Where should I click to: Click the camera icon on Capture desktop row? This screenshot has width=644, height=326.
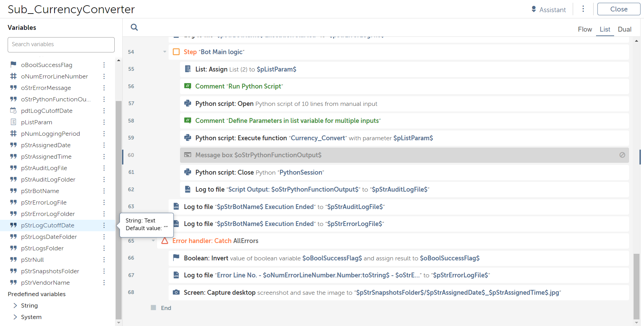(x=176, y=292)
